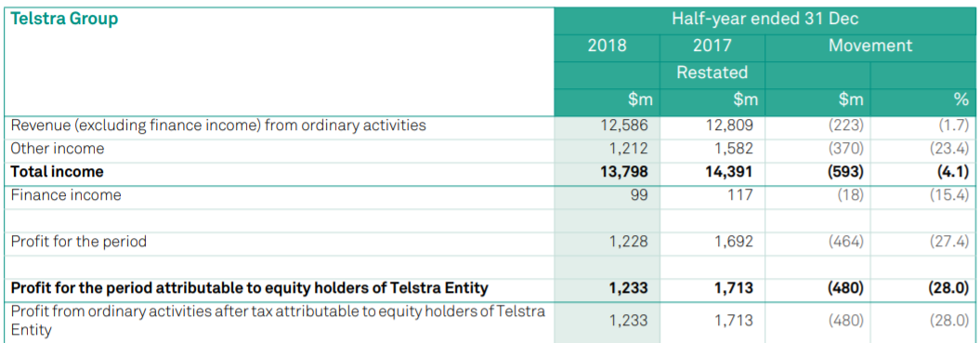
Task: Click the Restated label under 2017
Action: (x=712, y=73)
